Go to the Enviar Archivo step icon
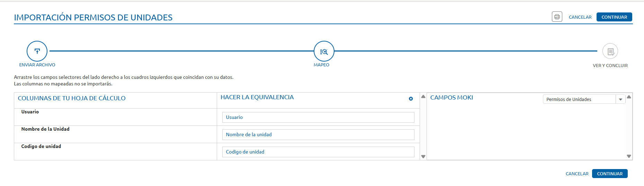Viewport: 644px width, 186px height. [37, 51]
